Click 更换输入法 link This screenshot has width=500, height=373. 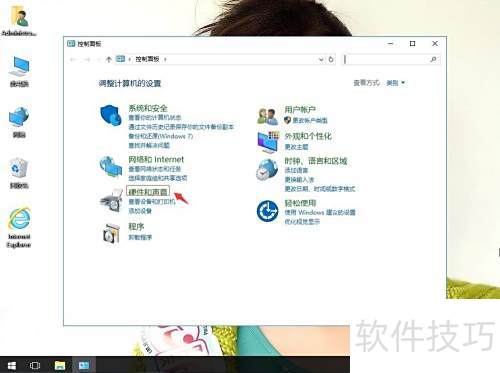299,180
